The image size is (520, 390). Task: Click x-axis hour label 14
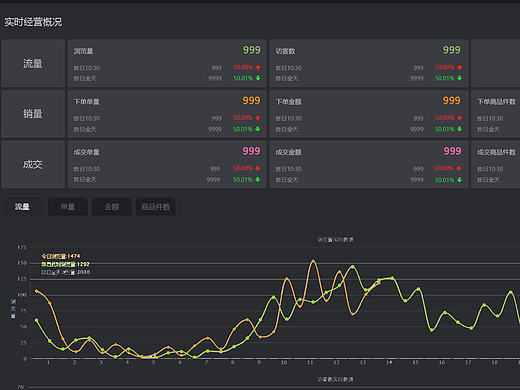click(x=389, y=362)
